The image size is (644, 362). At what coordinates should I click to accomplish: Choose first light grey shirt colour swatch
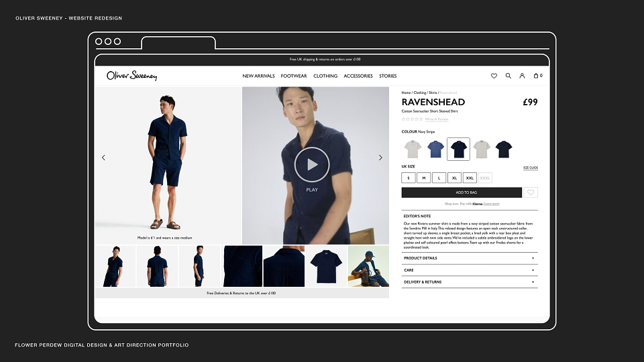click(x=413, y=149)
